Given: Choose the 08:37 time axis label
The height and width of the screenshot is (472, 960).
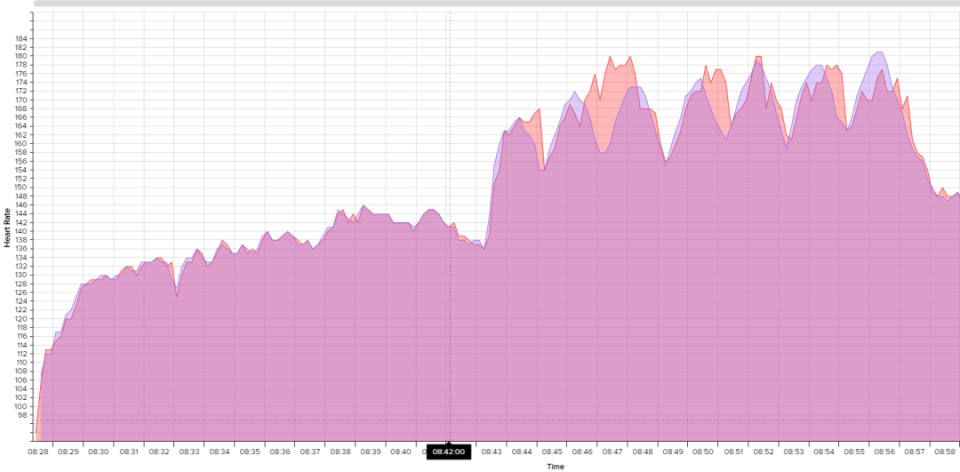Looking at the screenshot, I should tap(310, 451).
